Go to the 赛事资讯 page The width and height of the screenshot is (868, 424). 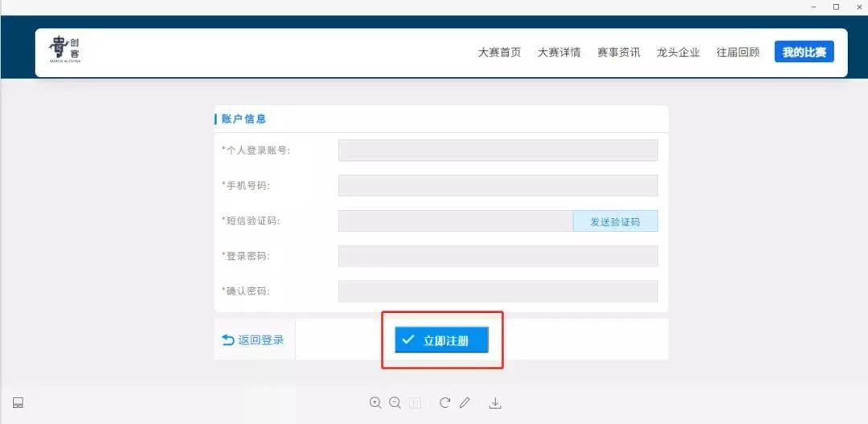[x=618, y=52]
